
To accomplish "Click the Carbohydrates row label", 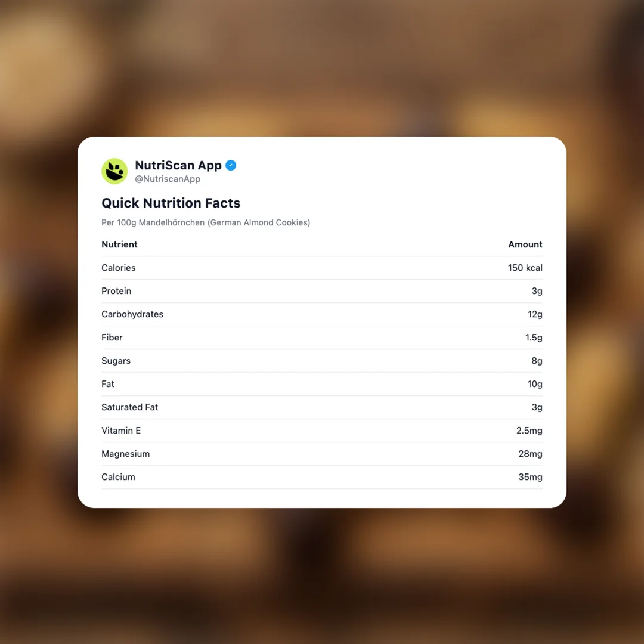I will (132, 314).
